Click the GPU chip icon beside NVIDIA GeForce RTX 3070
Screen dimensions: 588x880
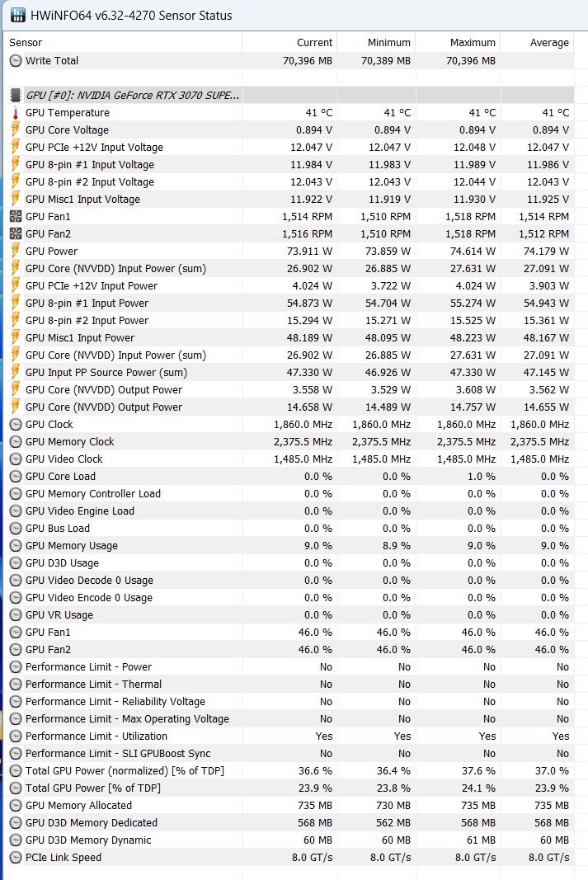[x=16, y=96]
